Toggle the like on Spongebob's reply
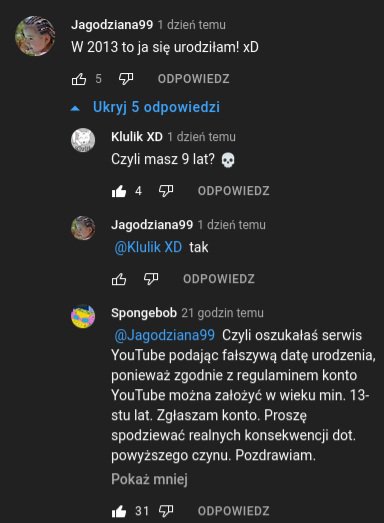 pyautogui.click(x=119, y=511)
